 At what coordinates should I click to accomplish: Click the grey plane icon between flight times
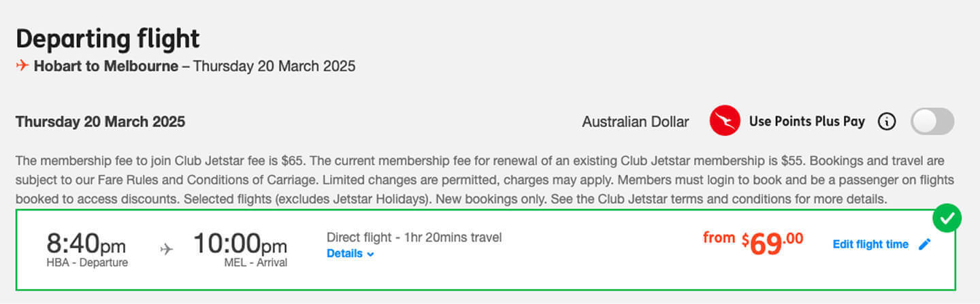tap(167, 250)
